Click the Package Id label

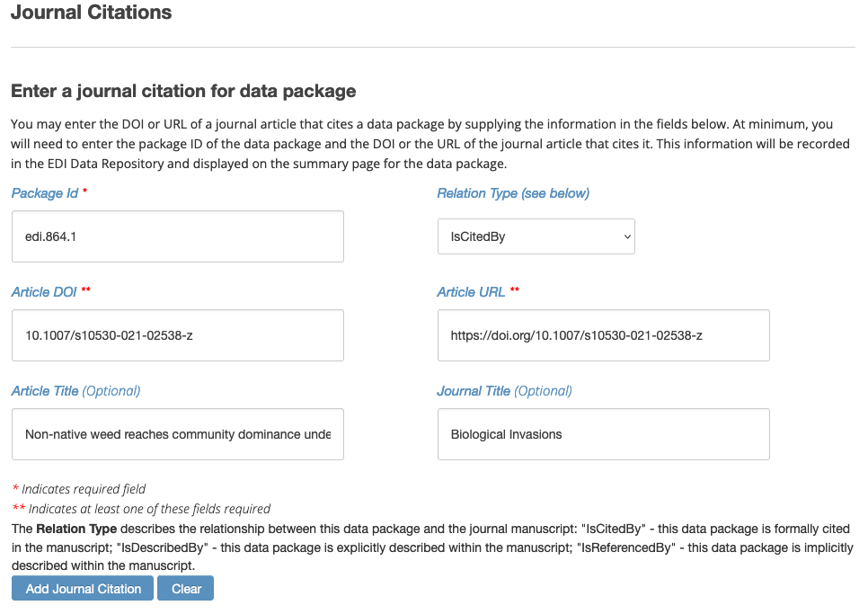pyautogui.click(x=45, y=193)
